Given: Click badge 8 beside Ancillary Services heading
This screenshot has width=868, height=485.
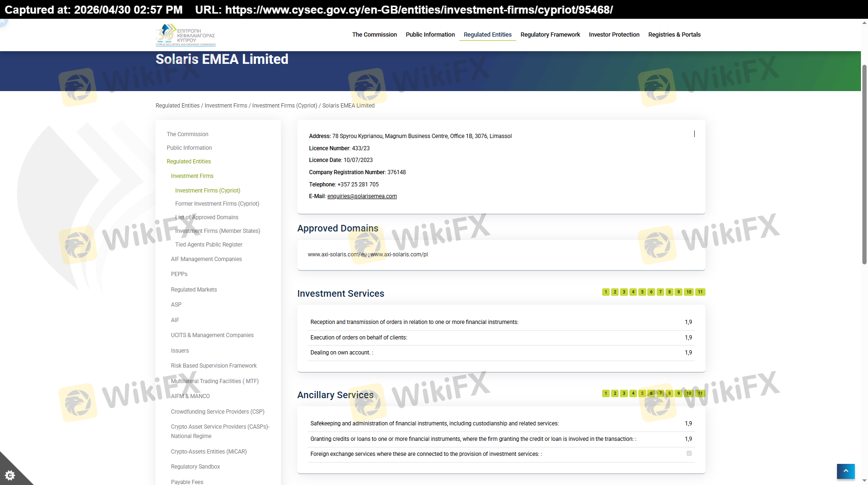Looking at the screenshot, I should click(x=669, y=393).
